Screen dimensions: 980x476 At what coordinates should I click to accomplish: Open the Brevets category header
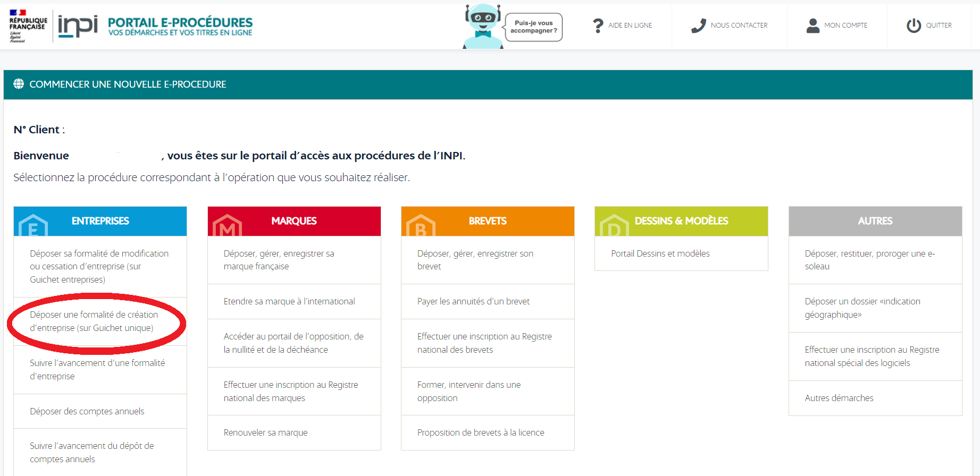click(x=488, y=221)
